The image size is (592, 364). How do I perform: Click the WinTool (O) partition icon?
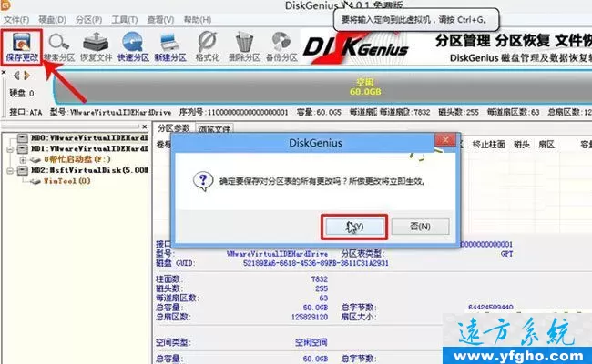click(36, 181)
